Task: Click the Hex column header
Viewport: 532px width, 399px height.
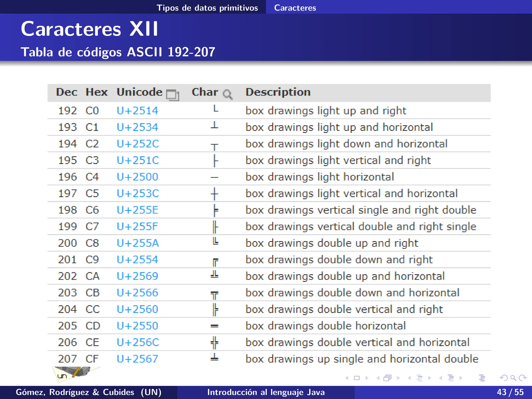Action: [97, 92]
